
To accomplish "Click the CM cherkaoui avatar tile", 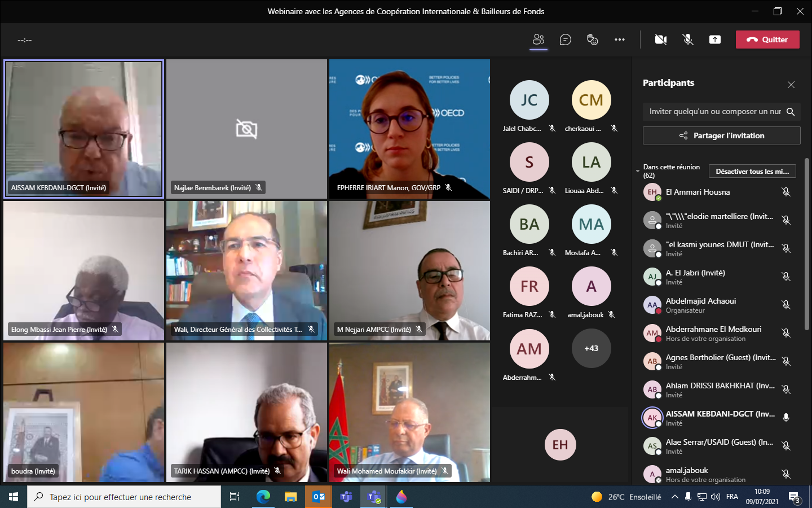I will 592,100.
